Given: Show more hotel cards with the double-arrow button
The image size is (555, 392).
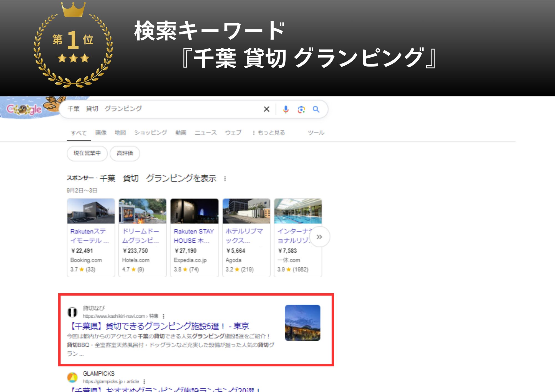Looking at the screenshot, I should click(319, 237).
